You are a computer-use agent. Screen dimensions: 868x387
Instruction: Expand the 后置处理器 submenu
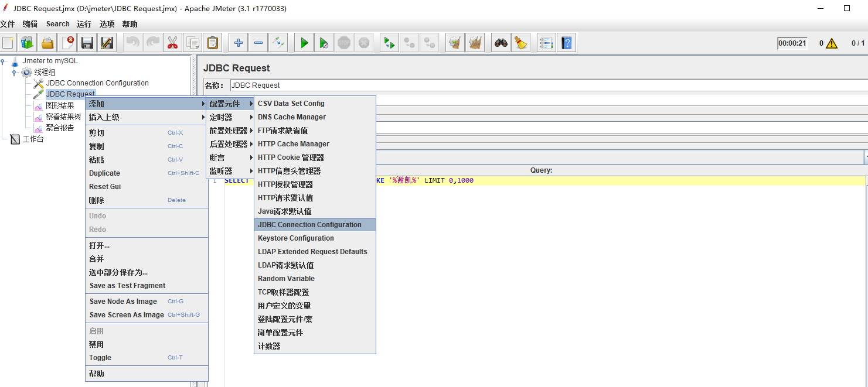click(231, 144)
